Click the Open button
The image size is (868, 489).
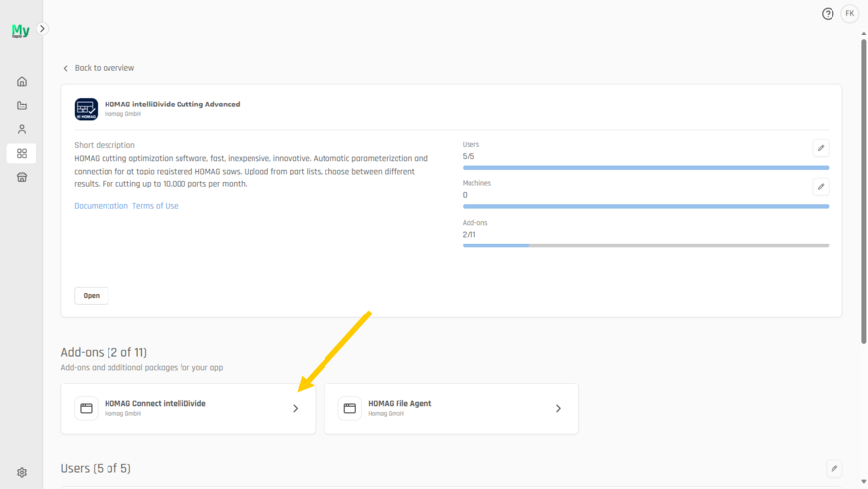(x=92, y=296)
